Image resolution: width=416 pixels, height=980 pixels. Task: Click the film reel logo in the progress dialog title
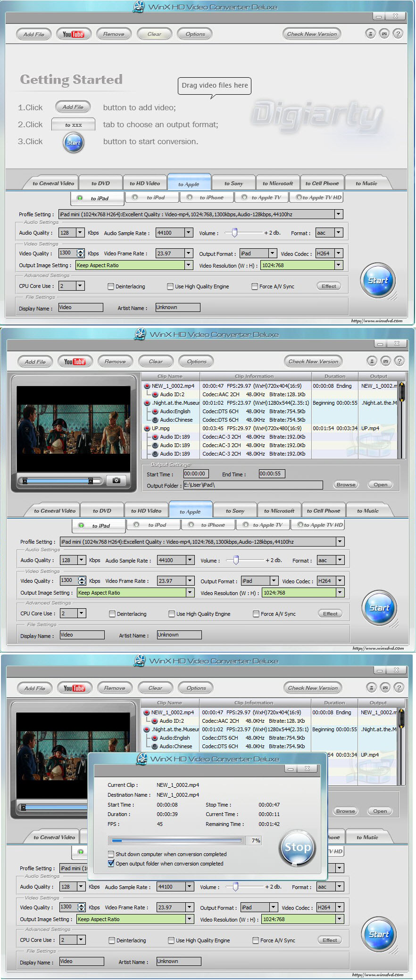click(x=141, y=759)
